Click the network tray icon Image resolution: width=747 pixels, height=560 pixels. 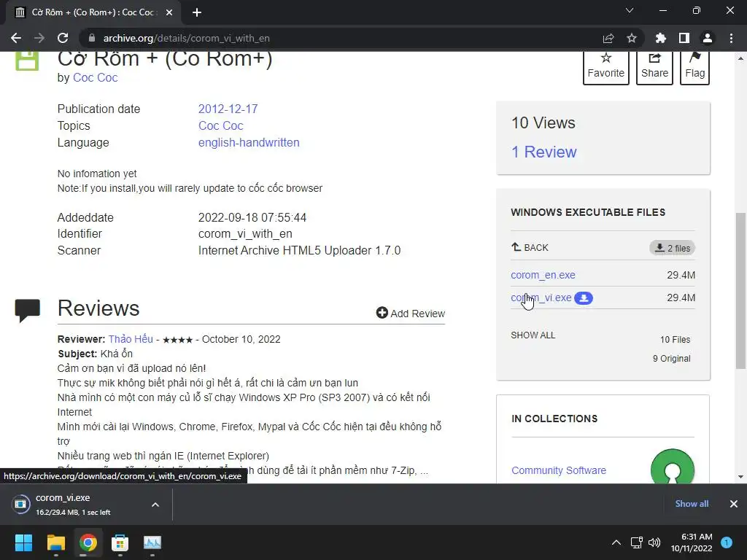(x=636, y=542)
